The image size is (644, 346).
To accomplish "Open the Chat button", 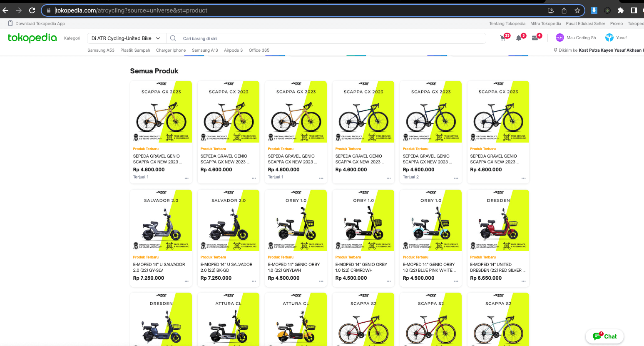I will [604, 336].
